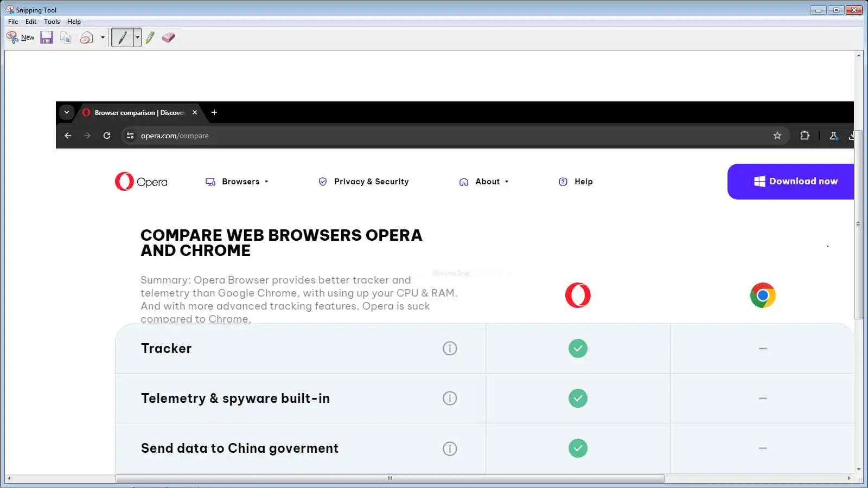The height and width of the screenshot is (488, 868).
Task: Open the File menu
Action: tap(13, 22)
